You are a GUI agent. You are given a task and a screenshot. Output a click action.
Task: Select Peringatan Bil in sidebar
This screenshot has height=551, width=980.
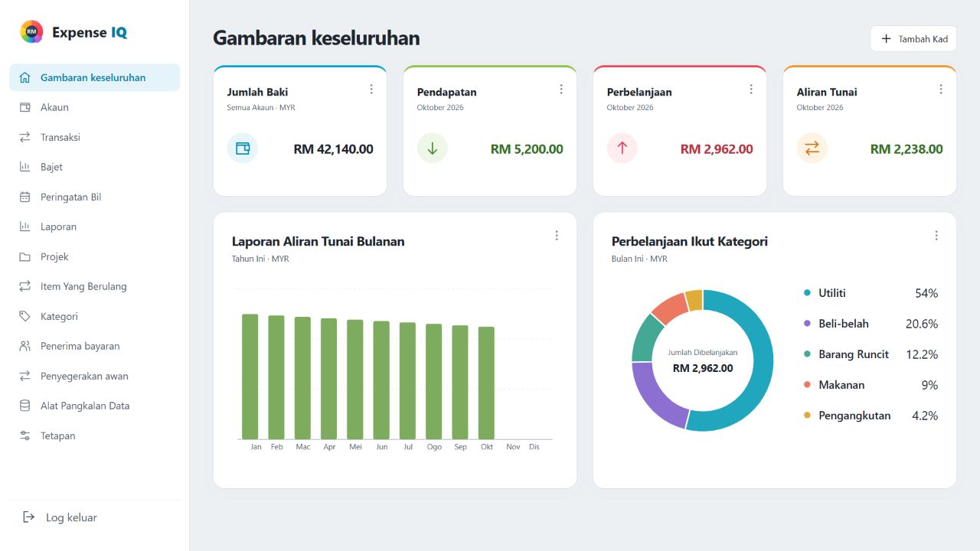[95, 197]
